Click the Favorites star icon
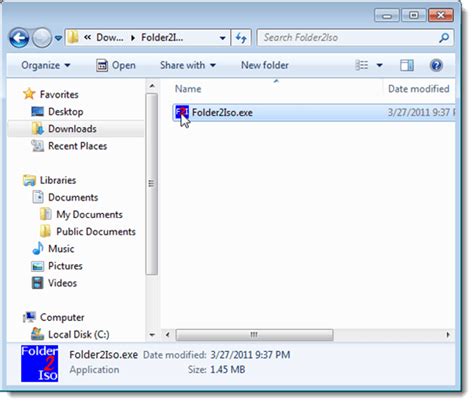The image size is (474, 404). click(29, 94)
